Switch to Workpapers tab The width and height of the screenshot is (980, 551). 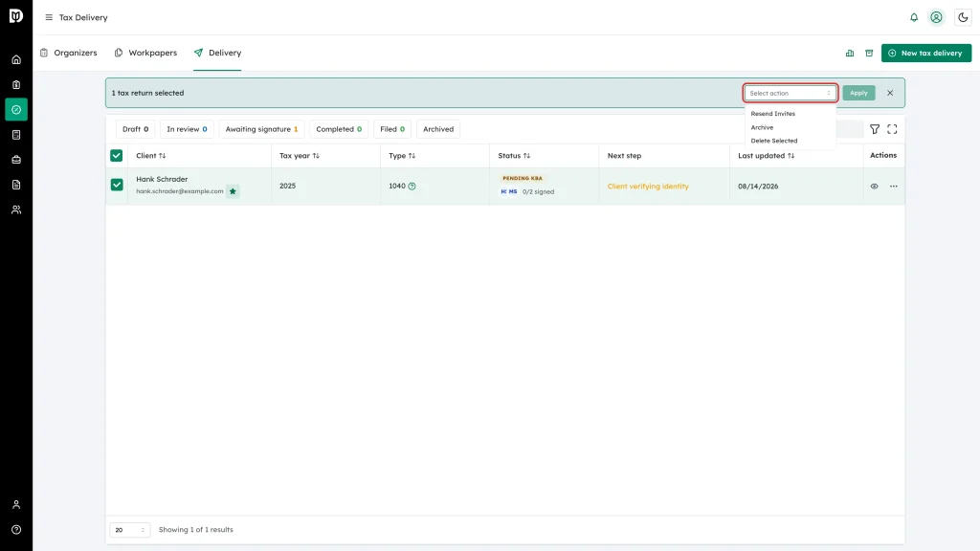pyautogui.click(x=145, y=54)
